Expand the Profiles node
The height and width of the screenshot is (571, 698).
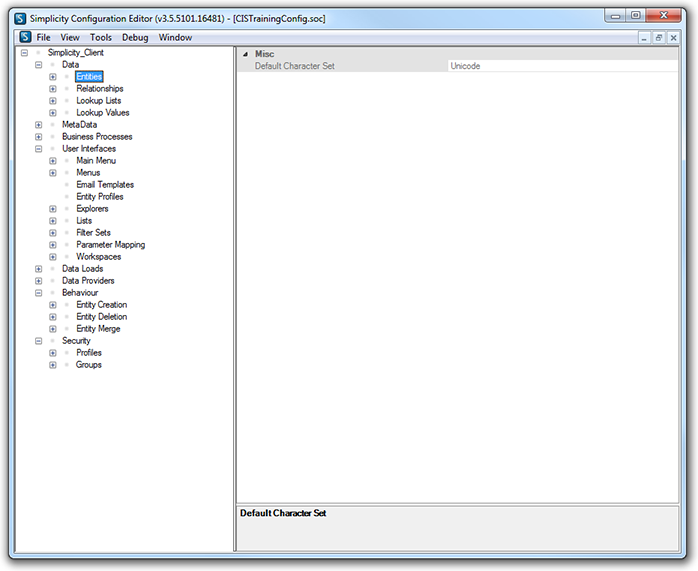click(53, 353)
